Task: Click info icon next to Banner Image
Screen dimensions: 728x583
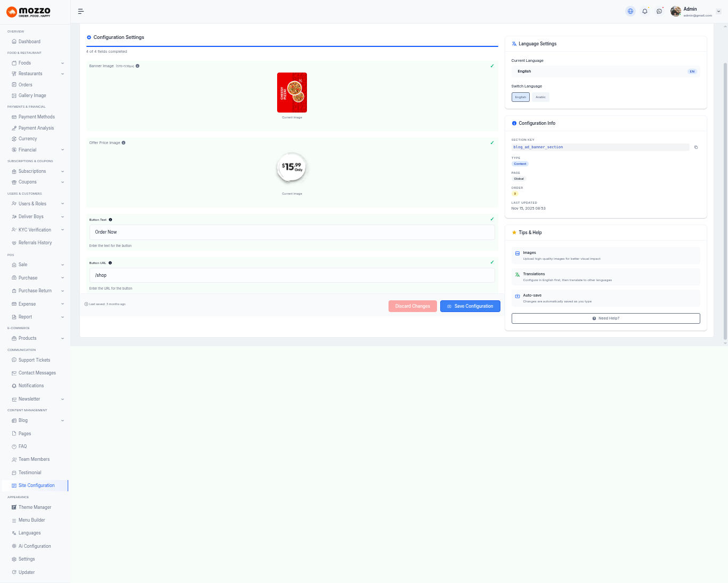Action: click(137, 66)
